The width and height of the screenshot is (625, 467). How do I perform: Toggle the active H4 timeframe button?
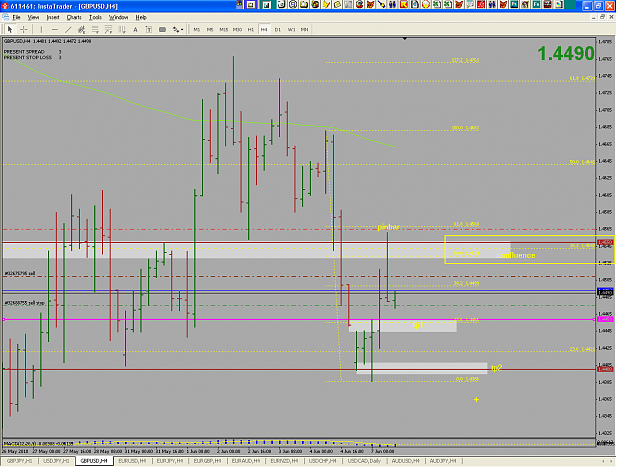click(264, 29)
